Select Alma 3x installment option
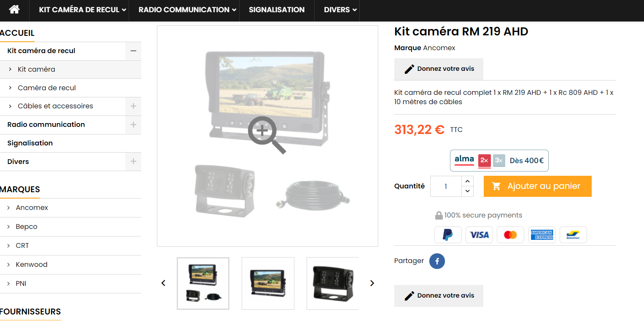Screen dimensions: 644x325 (x=499, y=161)
